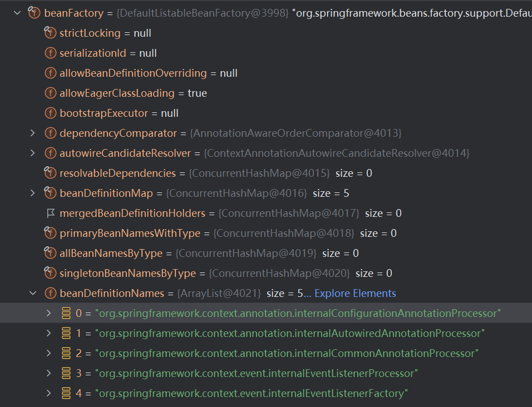This screenshot has width=532, height=407.
Task: Click the flag icon beside mergedBeanDefinitionHolders
Action: 50,214
